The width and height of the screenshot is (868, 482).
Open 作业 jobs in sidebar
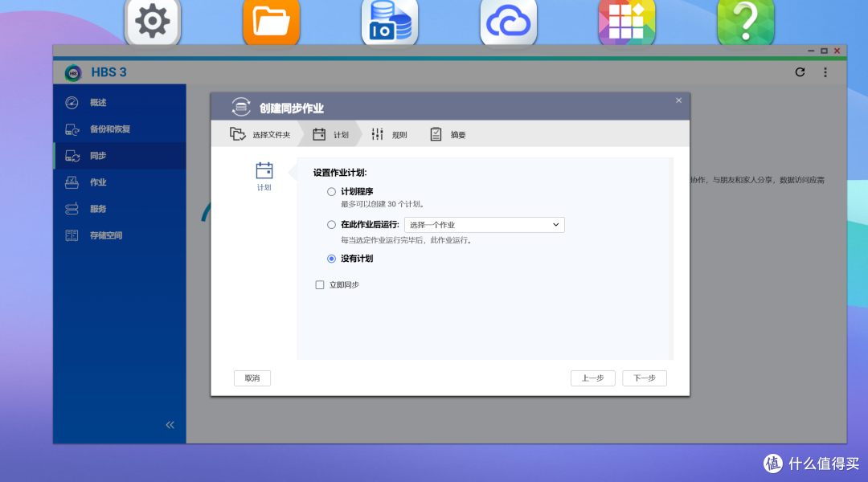[x=120, y=182]
